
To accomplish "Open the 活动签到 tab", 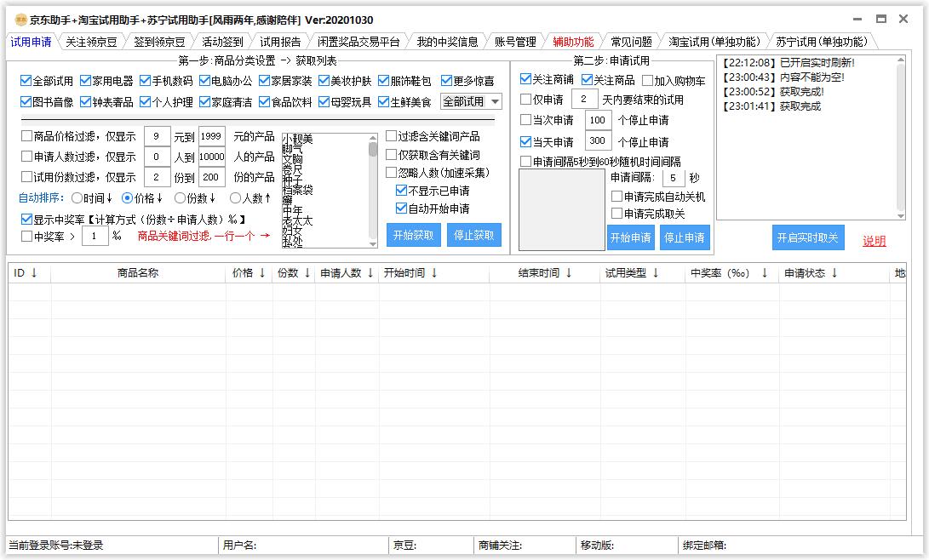I will point(222,42).
